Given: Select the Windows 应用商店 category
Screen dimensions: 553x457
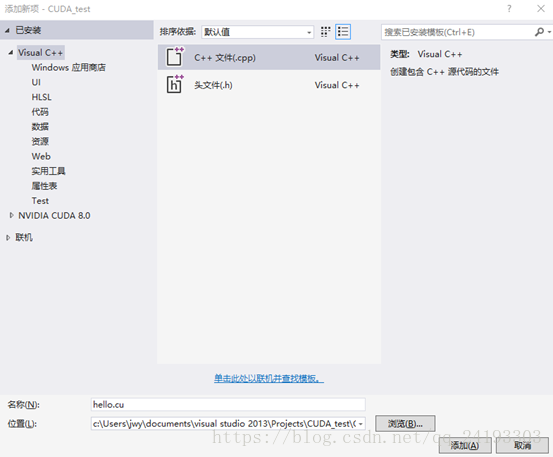Looking at the screenshot, I should pyautogui.click(x=68, y=67).
